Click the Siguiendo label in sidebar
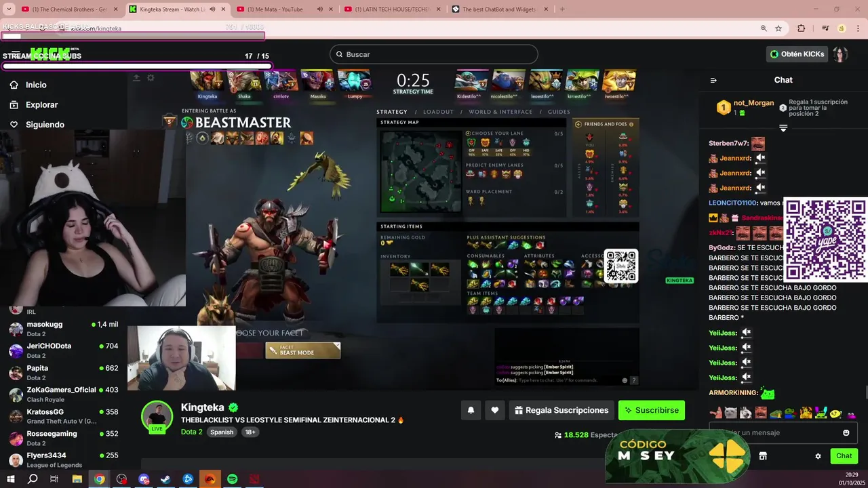Screen dimensions: 868x488 click(45, 125)
